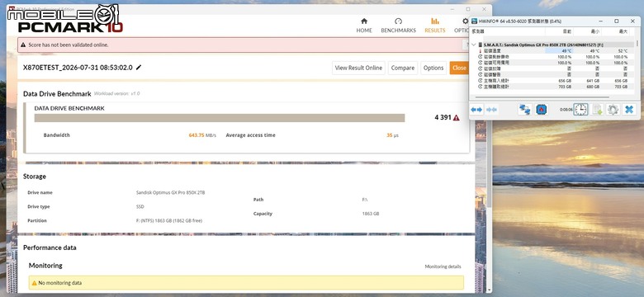Click score value 4 391
The width and height of the screenshot is (644, 297).
pos(443,118)
